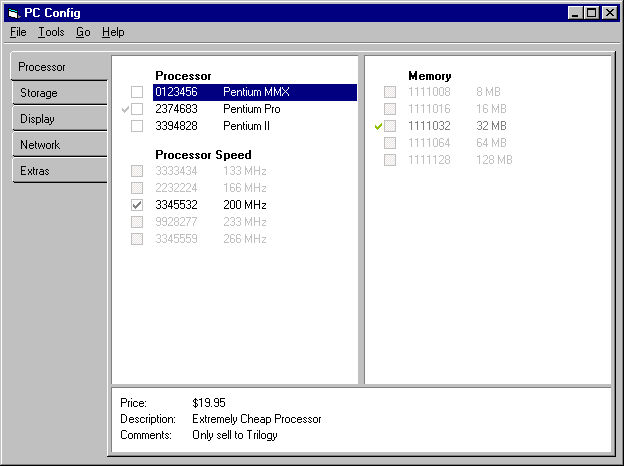
Task: Minimize the PC Config window
Action: 575,13
